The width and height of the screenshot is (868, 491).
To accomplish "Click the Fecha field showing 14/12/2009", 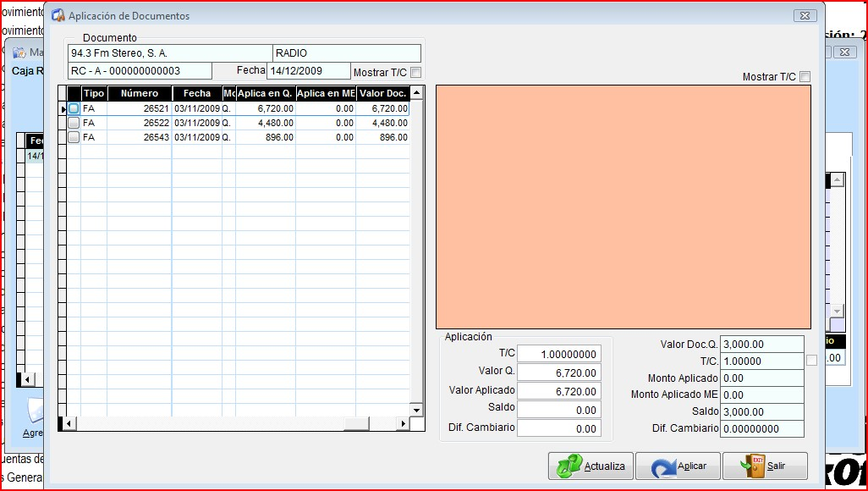I will click(308, 71).
